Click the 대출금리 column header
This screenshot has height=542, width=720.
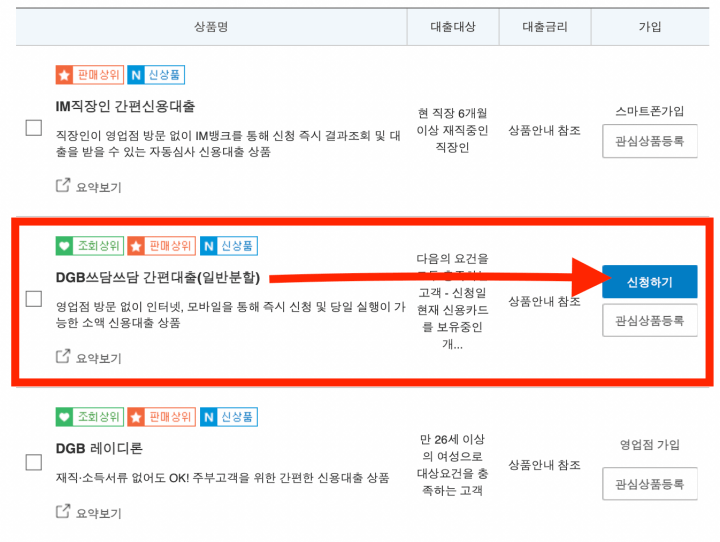tap(545, 27)
